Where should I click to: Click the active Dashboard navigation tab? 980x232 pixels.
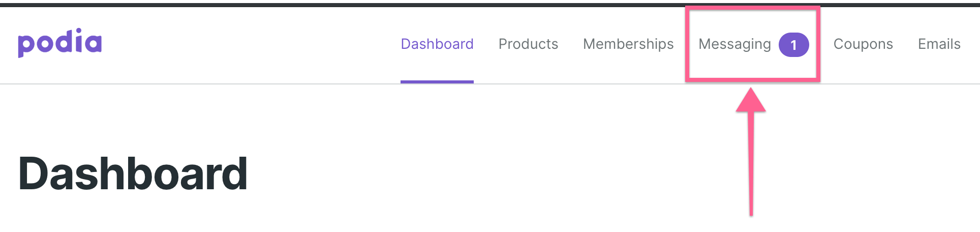437,44
